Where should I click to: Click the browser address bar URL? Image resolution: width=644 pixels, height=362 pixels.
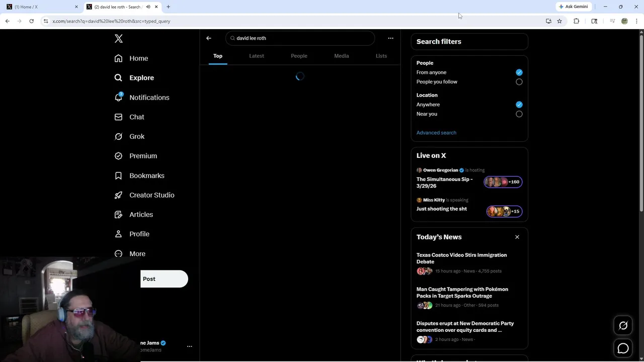[111, 21]
